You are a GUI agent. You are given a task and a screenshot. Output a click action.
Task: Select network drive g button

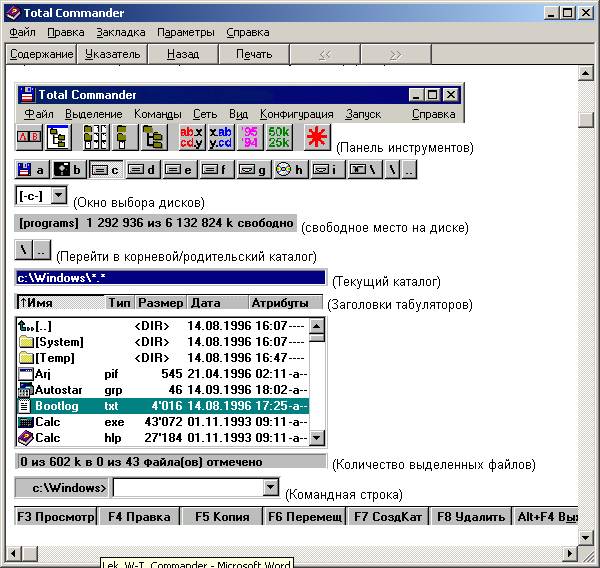pyautogui.click(x=253, y=170)
